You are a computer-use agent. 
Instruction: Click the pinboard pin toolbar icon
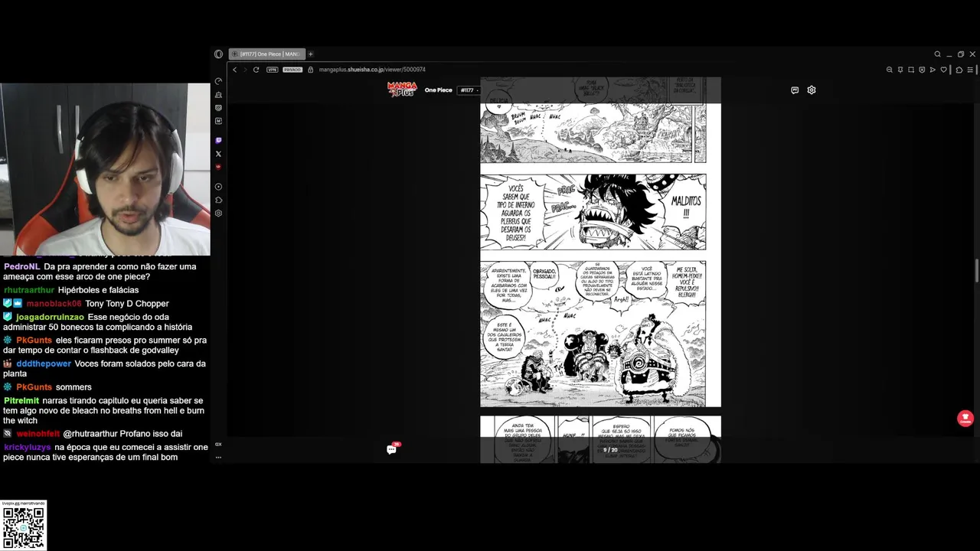(x=900, y=70)
